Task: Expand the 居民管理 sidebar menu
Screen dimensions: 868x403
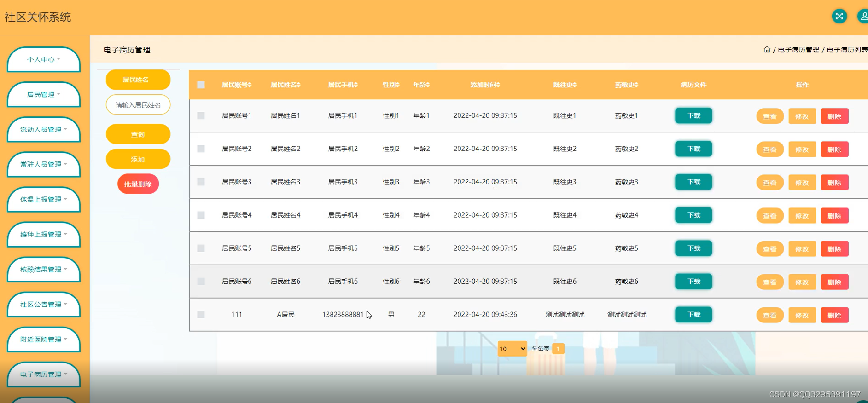Action: point(44,94)
